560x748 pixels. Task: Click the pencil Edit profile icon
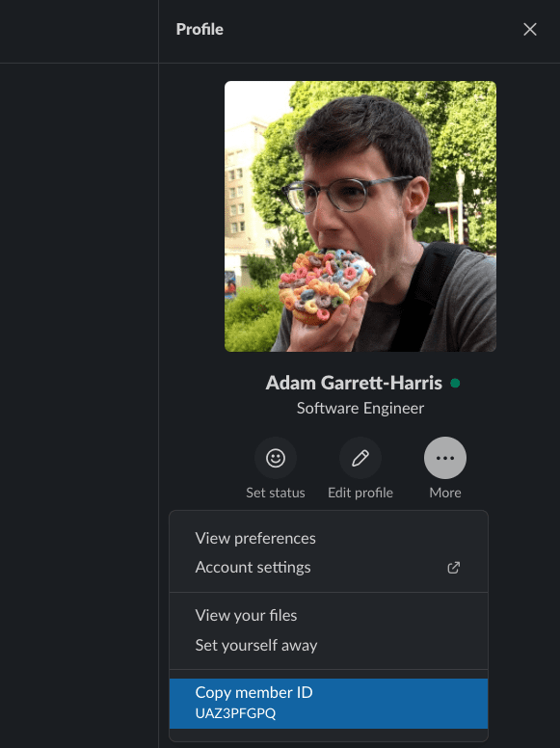click(360, 458)
